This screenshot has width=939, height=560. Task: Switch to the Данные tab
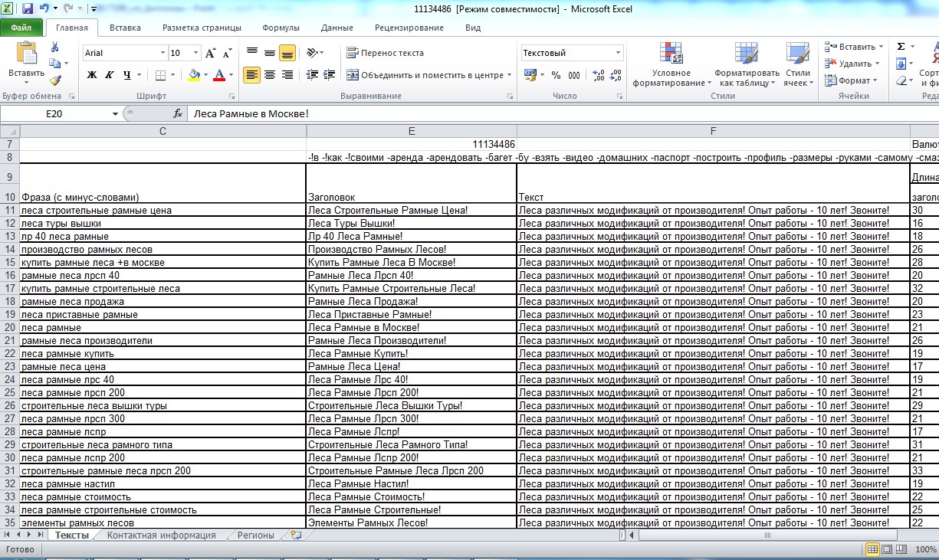click(337, 28)
